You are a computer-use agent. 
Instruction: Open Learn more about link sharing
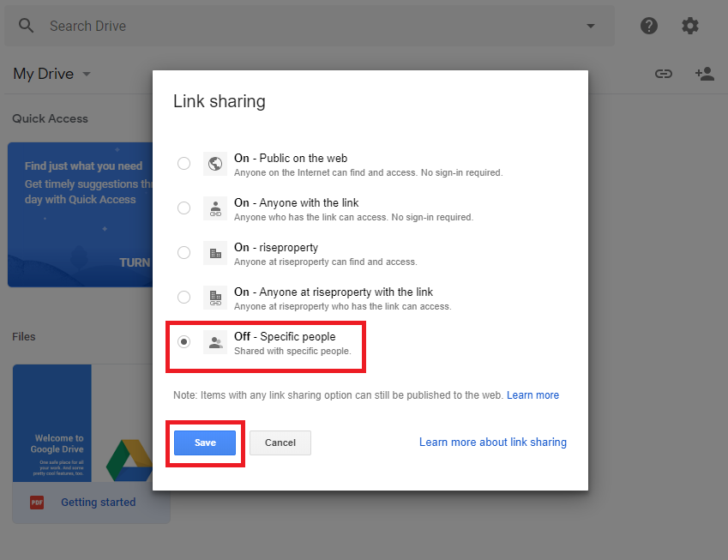492,443
